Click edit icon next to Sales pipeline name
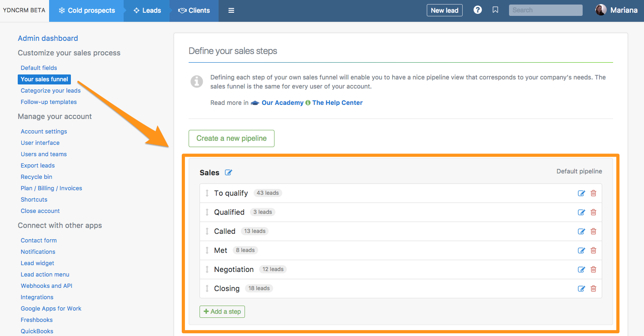 [229, 173]
